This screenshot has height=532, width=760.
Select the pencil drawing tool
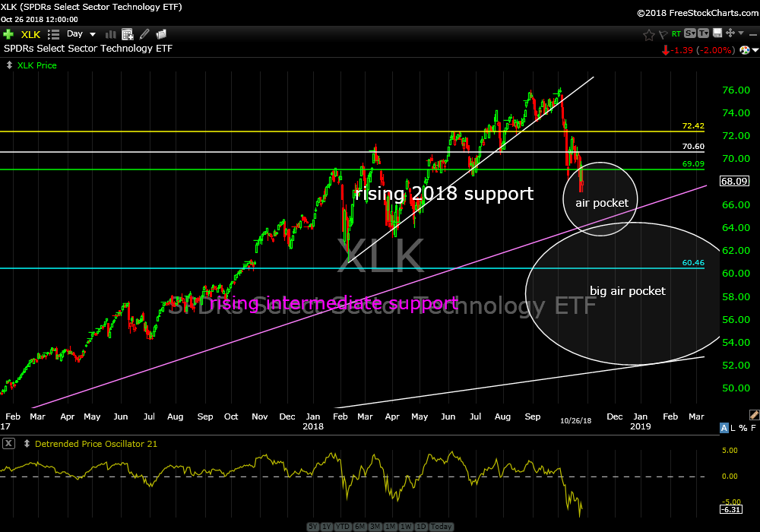click(144, 34)
